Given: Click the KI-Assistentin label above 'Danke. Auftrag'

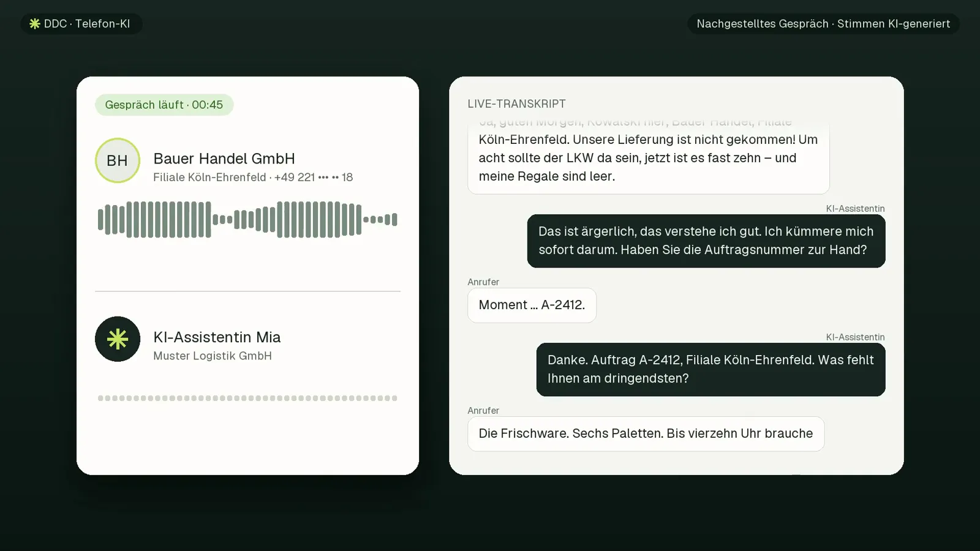Looking at the screenshot, I should click(855, 337).
